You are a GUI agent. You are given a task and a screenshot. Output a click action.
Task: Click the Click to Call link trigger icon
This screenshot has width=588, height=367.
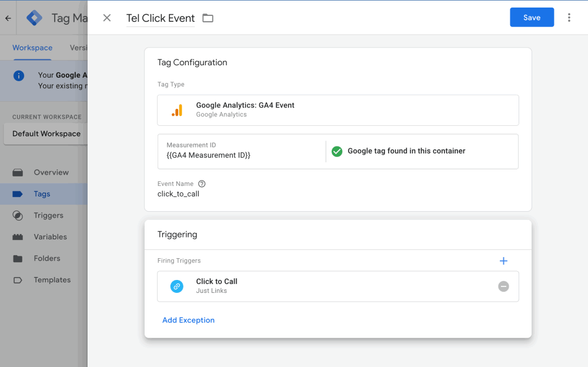click(177, 286)
